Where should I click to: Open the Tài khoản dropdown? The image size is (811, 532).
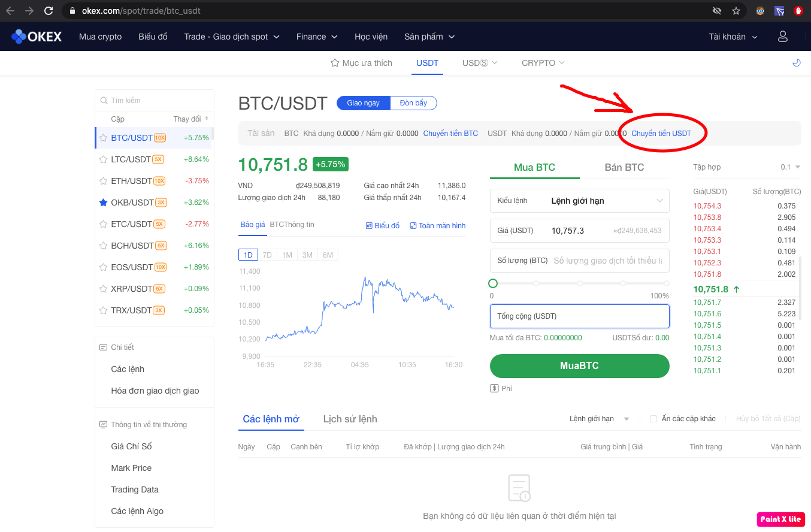pyautogui.click(x=733, y=37)
